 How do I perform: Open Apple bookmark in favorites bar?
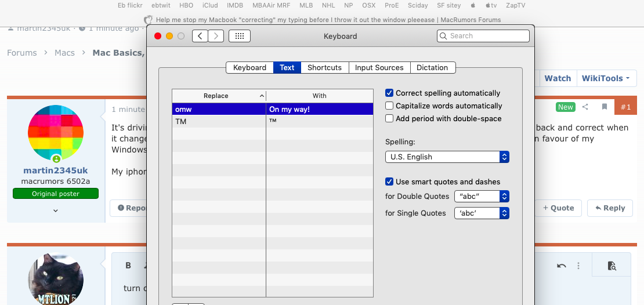pos(473,5)
